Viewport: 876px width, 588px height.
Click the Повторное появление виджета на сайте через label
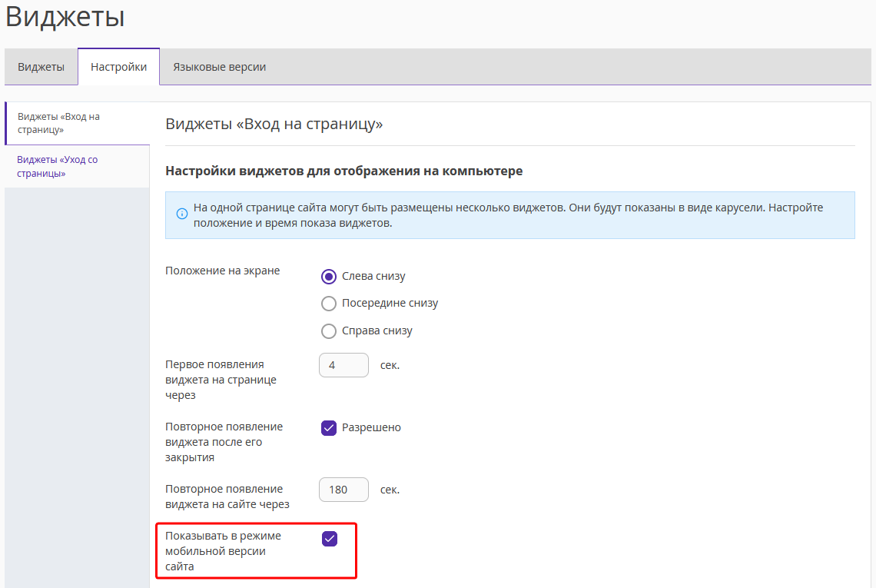(x=227, y=497)
